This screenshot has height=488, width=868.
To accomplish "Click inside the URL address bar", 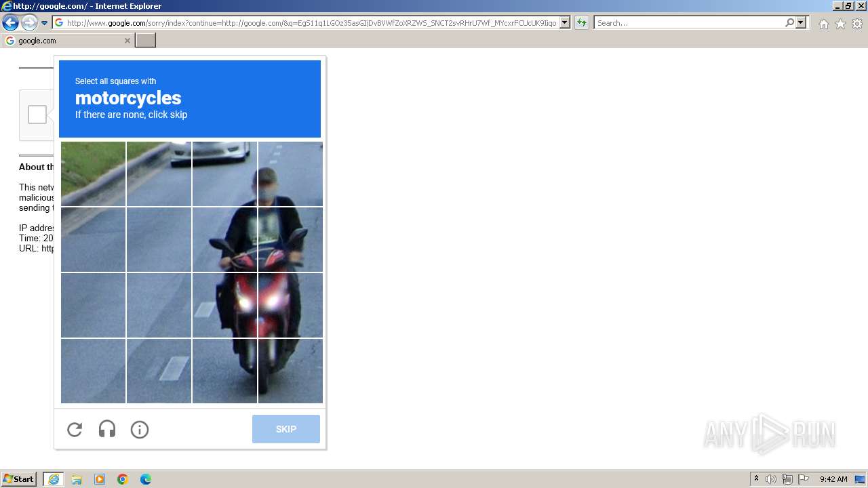I will pos(311,23).
